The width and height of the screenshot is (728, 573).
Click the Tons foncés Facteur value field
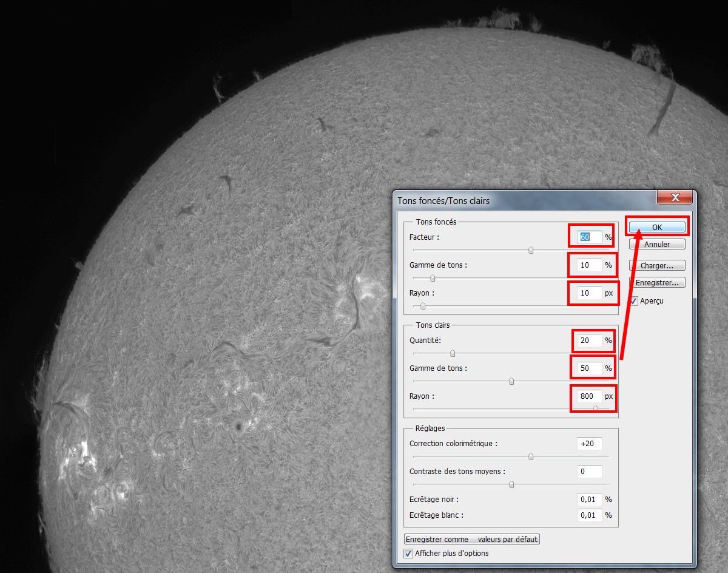[590, 237]
